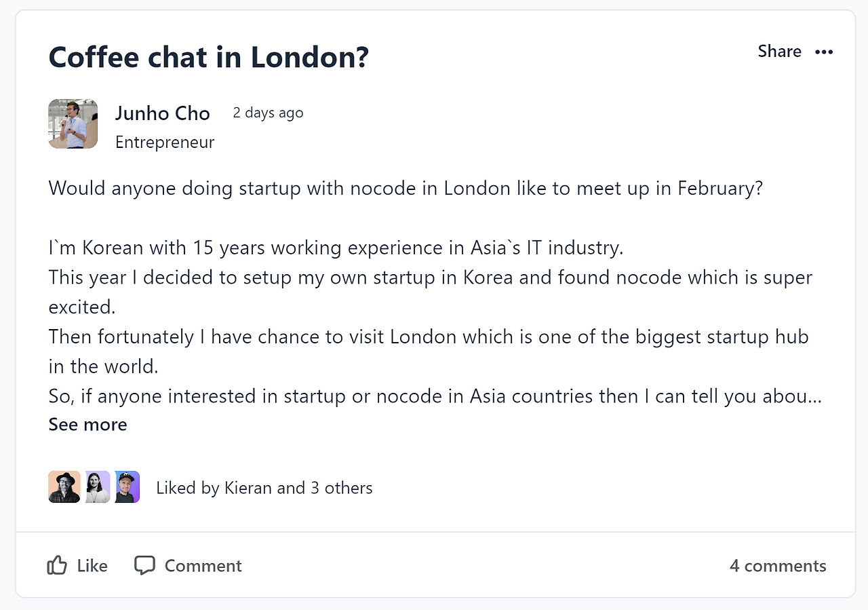868x610 pixels.
Task: Click Kieran's name in the liked-by line
Action: [x=248, y=488]
